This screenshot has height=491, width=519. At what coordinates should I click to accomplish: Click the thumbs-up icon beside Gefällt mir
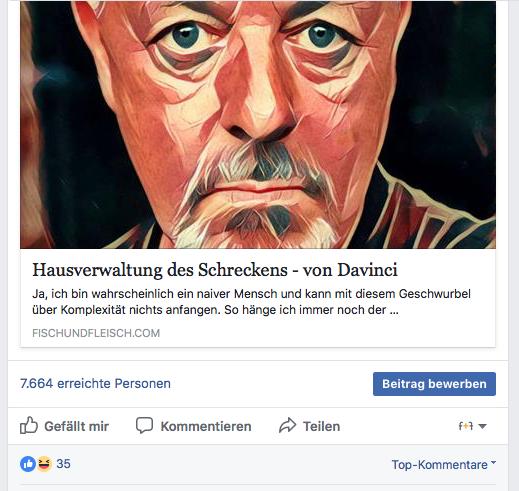coord(29,425)
